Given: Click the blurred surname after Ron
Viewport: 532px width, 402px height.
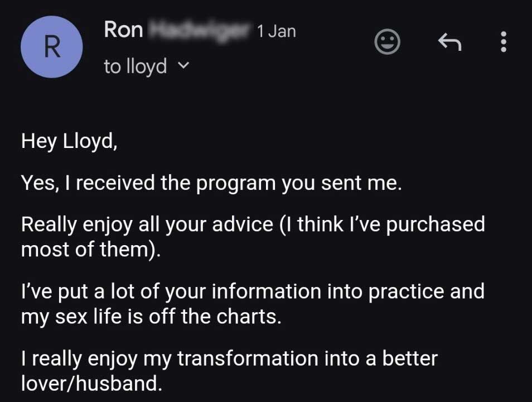Looking at the screenshot, I should point(200,30).
